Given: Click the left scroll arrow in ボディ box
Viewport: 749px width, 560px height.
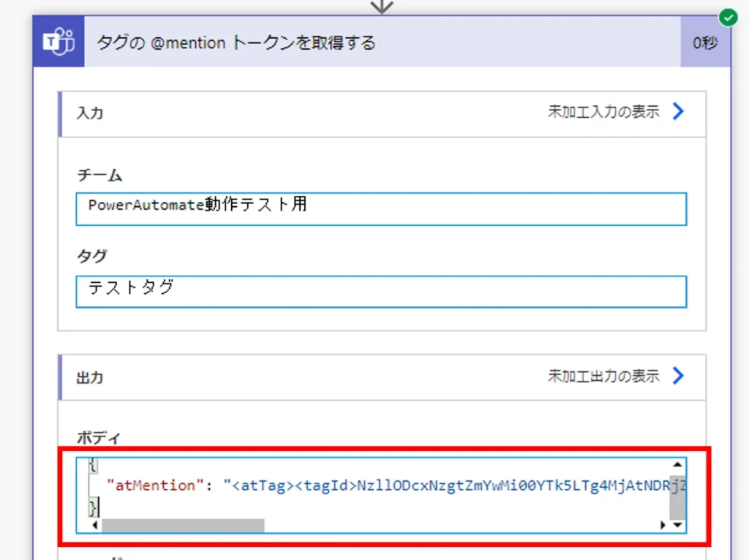Looking at the screenshot, I should click(x=92, y=525).
